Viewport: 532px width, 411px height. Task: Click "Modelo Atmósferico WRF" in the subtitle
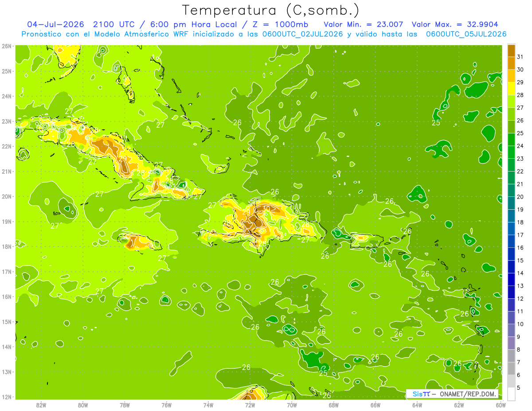pyautogui.click(x=142, y=34)
